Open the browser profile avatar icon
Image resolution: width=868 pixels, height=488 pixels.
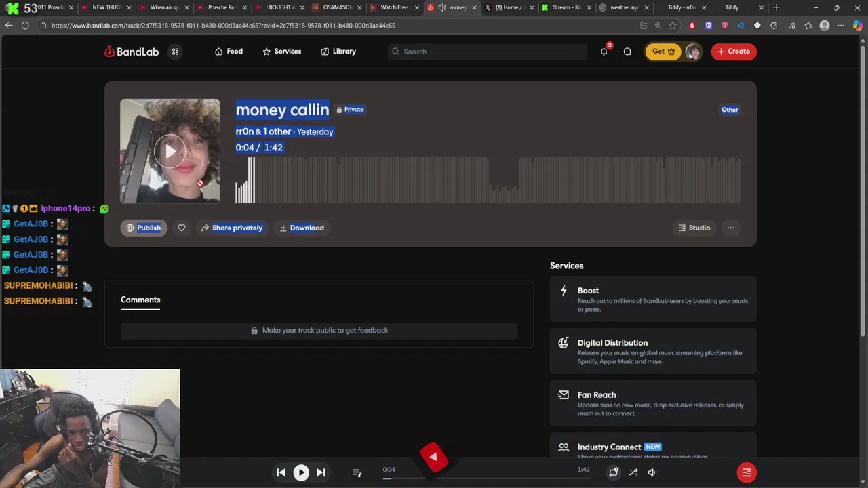[x=825, y=25]
